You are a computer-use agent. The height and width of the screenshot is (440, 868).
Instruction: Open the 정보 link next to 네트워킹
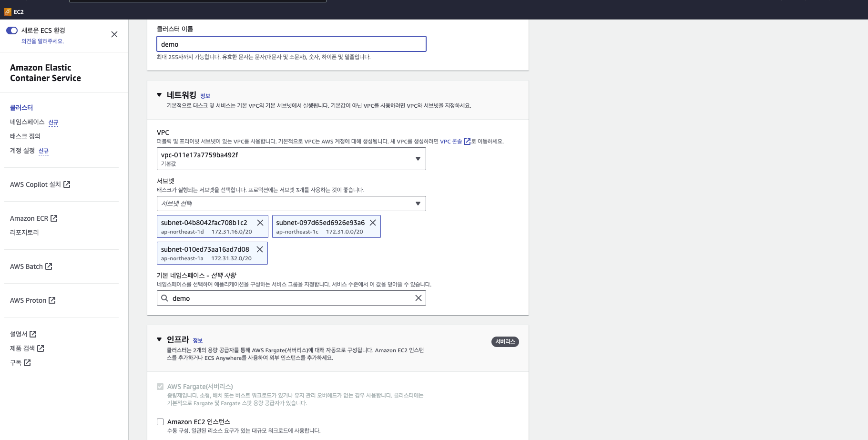point(205,96)
